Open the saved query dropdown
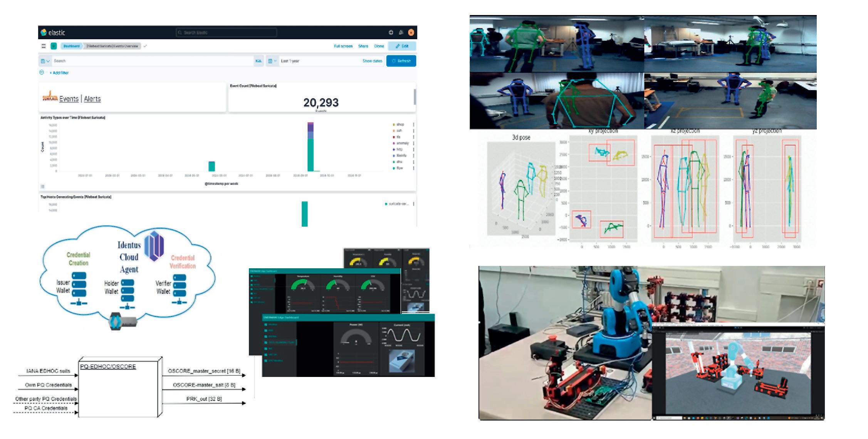The width and height of the screenshot is (868, 439). click(45, 61)
